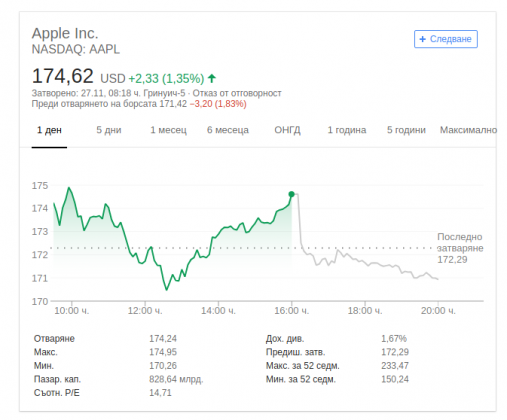
Task: Click the green up arrow icon
Action: [x=212, y=79]
